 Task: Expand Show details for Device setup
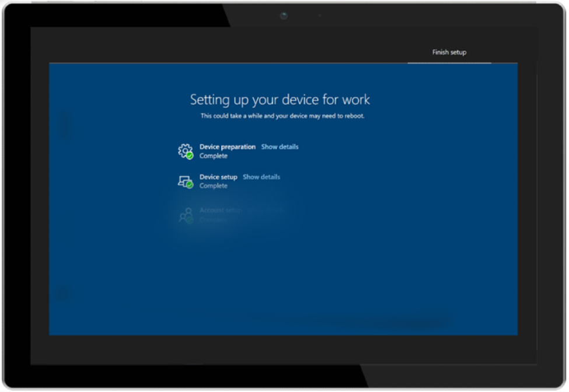(261, 177)
